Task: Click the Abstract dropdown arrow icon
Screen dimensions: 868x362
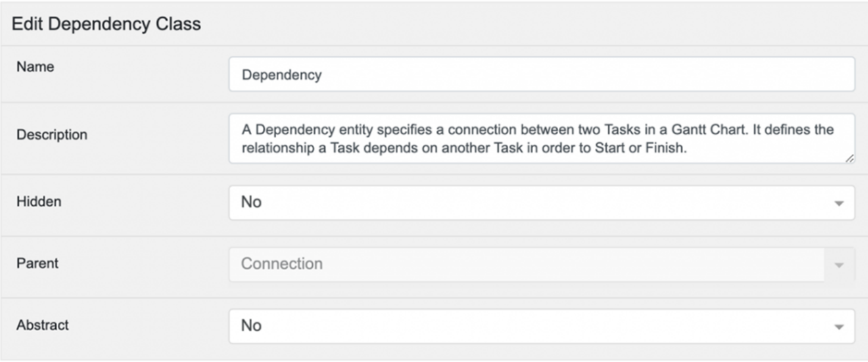Action: pos(839,326)
